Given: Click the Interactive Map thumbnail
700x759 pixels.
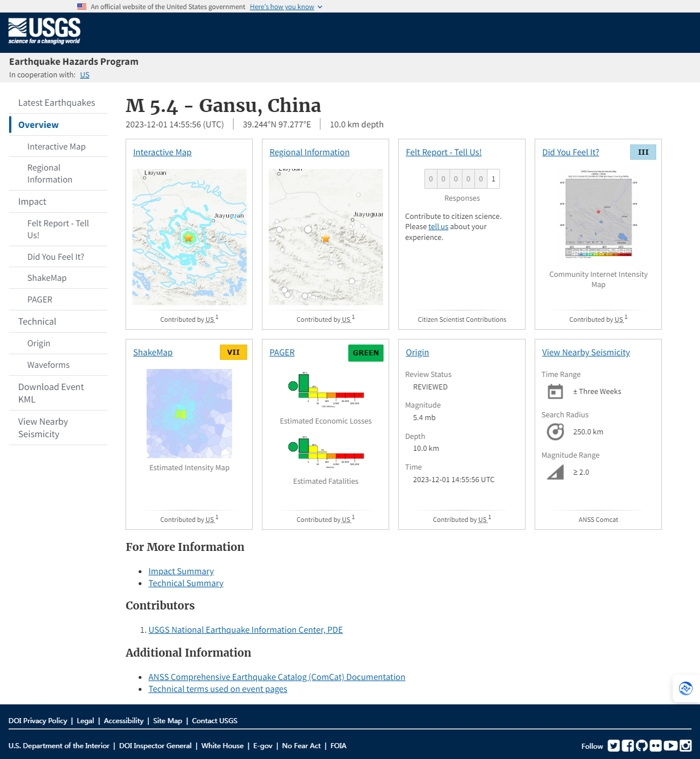Looking at the screenshot, I should (189, 237).
